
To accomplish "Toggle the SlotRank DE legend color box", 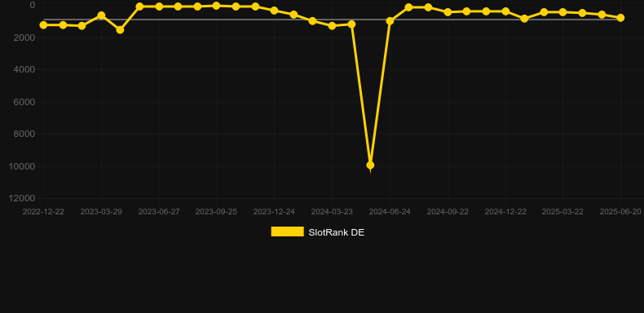I will pos(288,231).
